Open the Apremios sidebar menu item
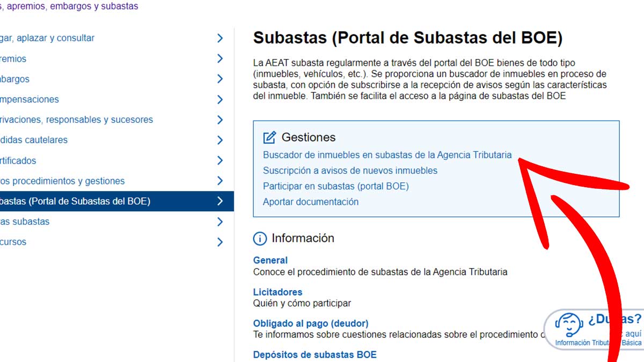Image resolution: width=644 pixels, height=362 pixels. coord(13,58)
